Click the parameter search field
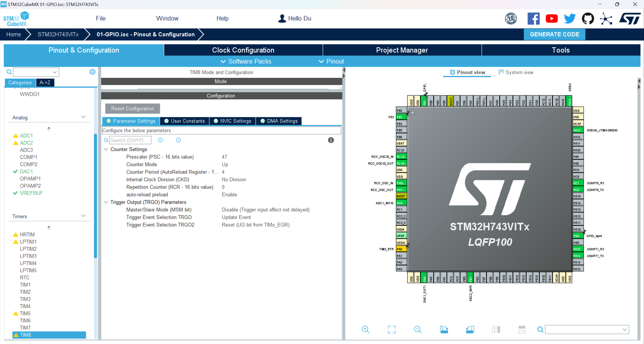Viewport: 644px width, 344px height. (130, 140)
